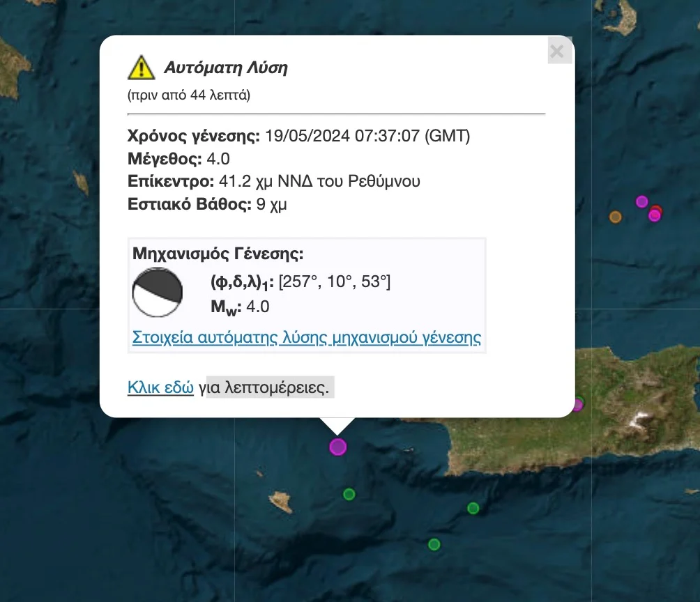This screenshot has width=700, height=602.
Task: Open the Στοιχεία αυτόματης λύσης μηχανισμού γένεσης link
Action: (306, 338)
